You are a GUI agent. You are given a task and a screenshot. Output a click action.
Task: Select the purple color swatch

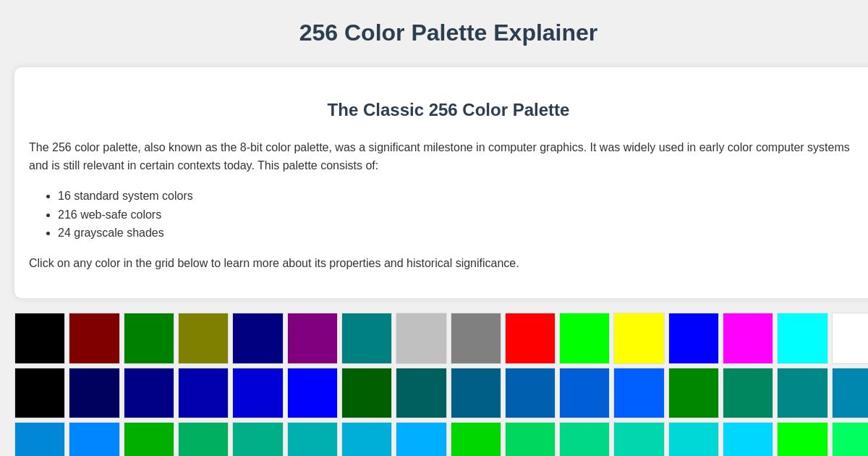click(x=312, y=338)
